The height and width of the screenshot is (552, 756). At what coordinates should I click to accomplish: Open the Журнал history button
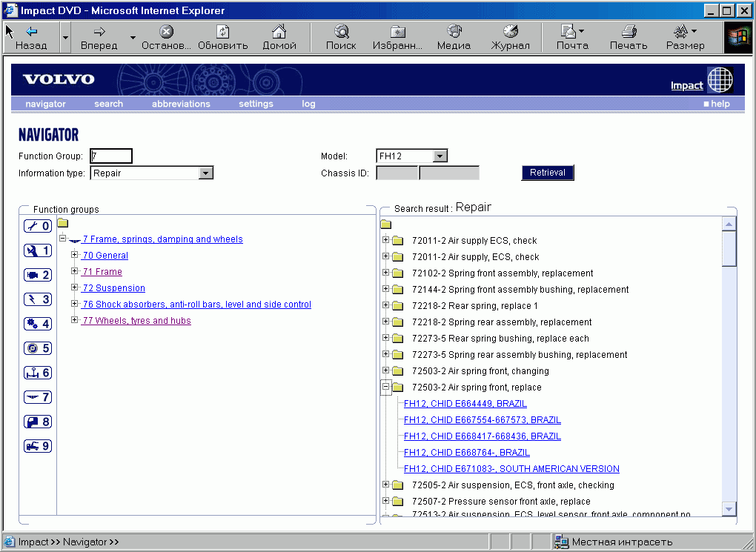510,38
